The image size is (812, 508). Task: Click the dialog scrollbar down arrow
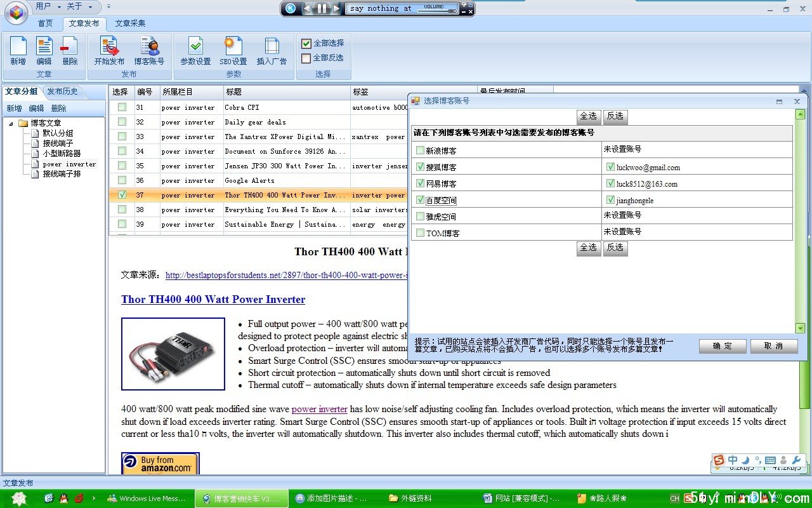pyautogui.click(x=800, y=328)
